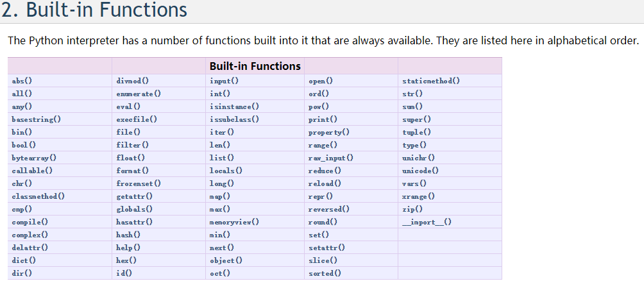Select the print() function link
644x288 pixels.
pyautogui.click(x=323, y=119)
